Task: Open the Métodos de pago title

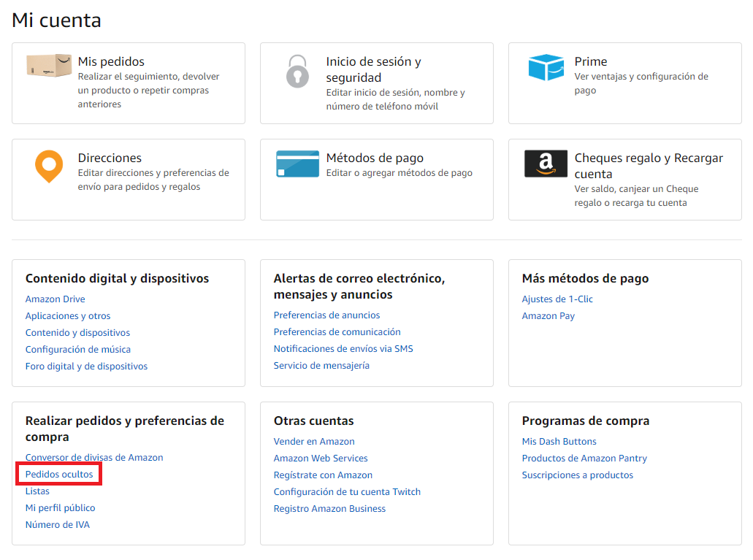Action: pos(375,158)
